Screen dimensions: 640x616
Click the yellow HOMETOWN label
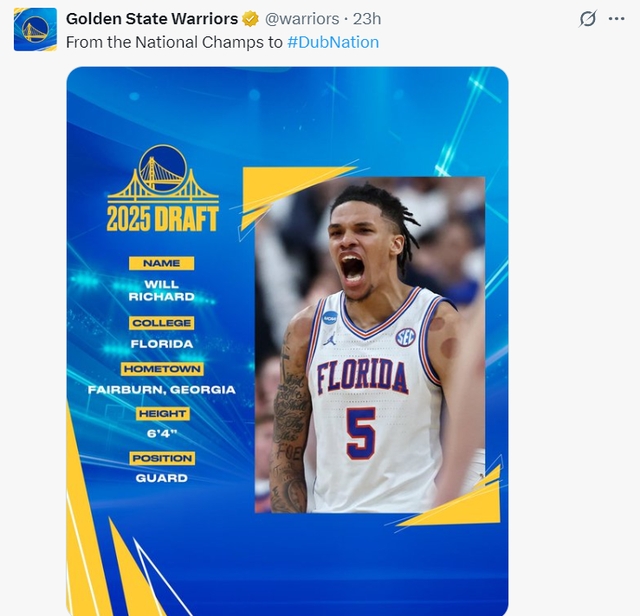[x=162, y=368]
